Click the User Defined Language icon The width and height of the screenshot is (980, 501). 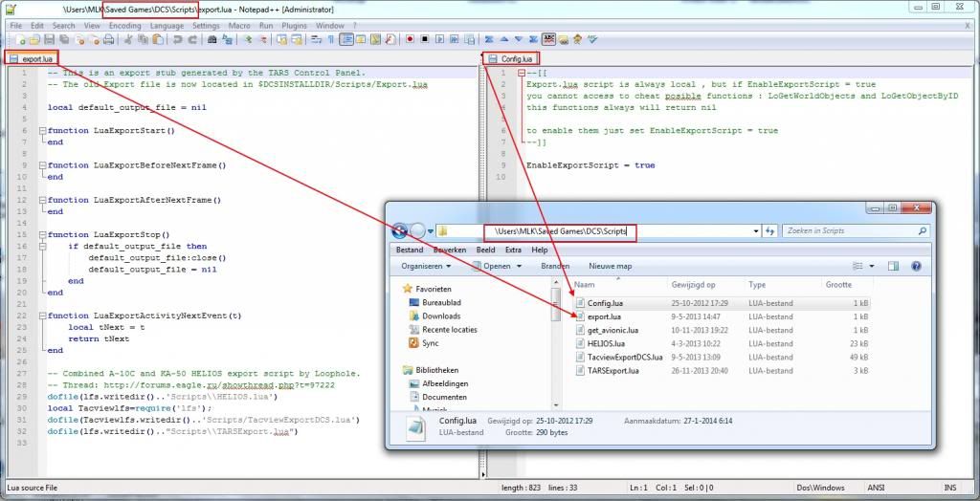point(361,39)
